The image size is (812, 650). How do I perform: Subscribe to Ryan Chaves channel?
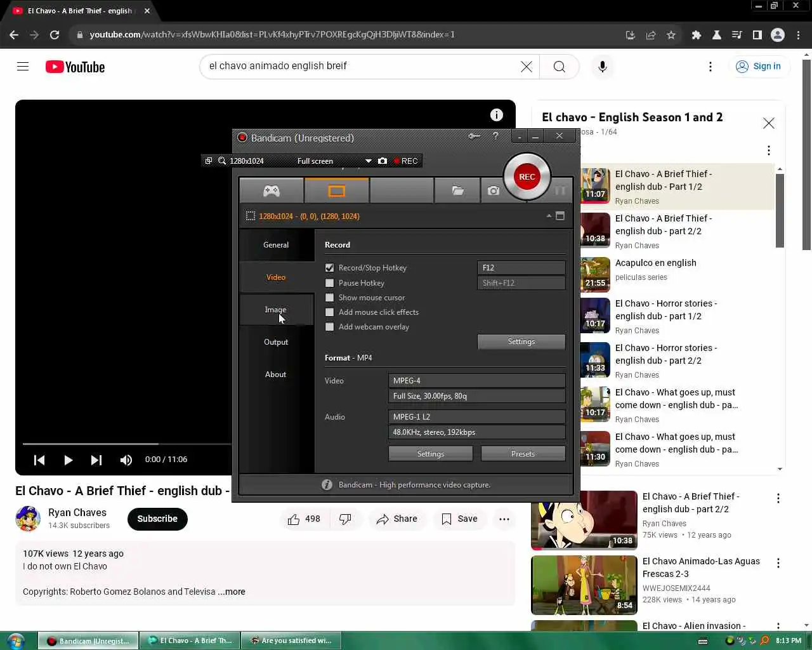(x=157, y=519)
